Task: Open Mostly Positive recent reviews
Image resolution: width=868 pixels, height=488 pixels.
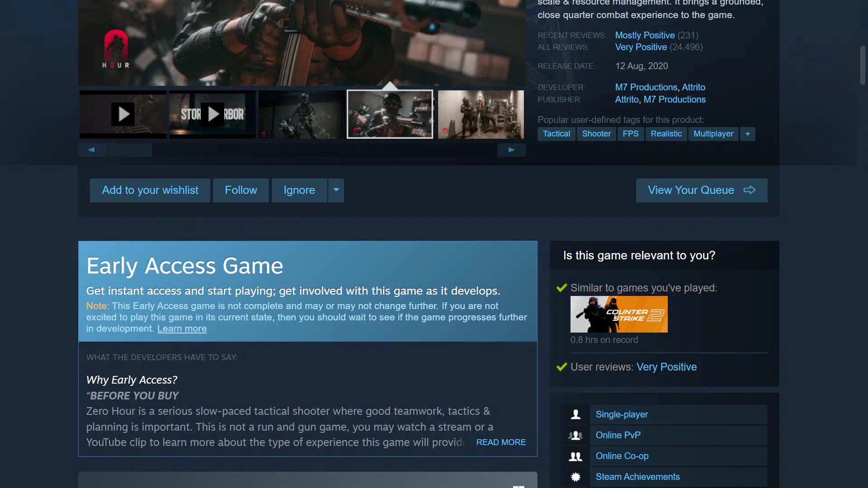Action: (x=645, y=35)
